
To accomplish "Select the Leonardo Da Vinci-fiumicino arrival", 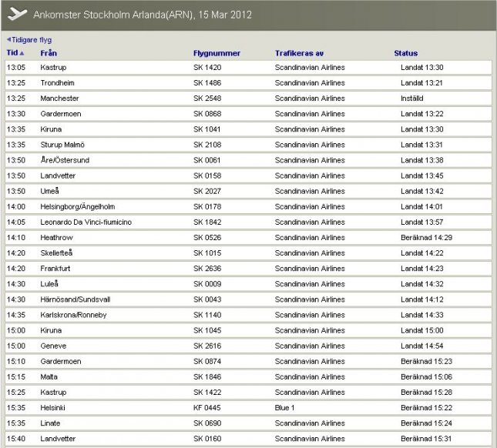I will point(86,222).
